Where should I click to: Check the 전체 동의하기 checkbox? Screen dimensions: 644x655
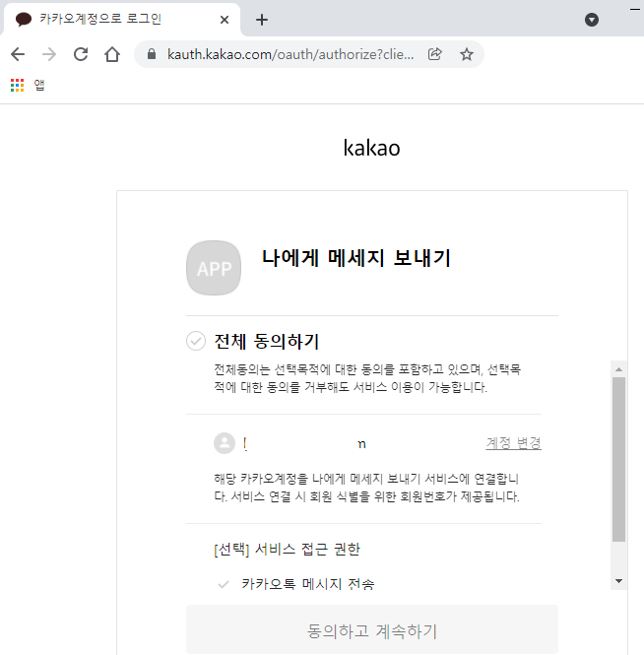coord(196,341)
